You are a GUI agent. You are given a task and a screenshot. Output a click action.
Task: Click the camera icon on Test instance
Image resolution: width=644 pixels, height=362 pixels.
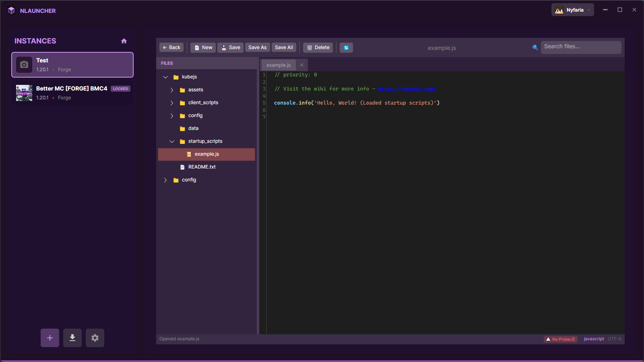[24, 64]
